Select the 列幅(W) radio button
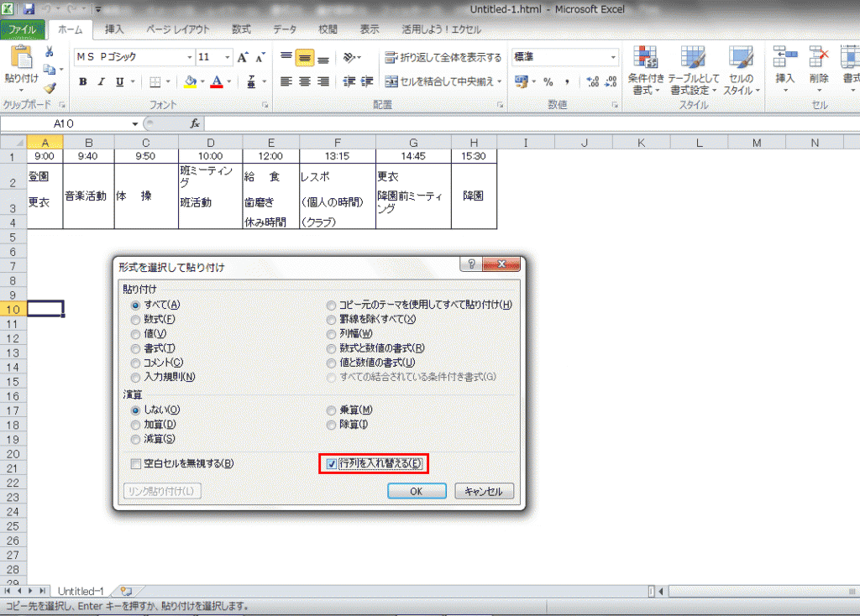The height and width of the screenshot is (616, 860). (332, 334)
